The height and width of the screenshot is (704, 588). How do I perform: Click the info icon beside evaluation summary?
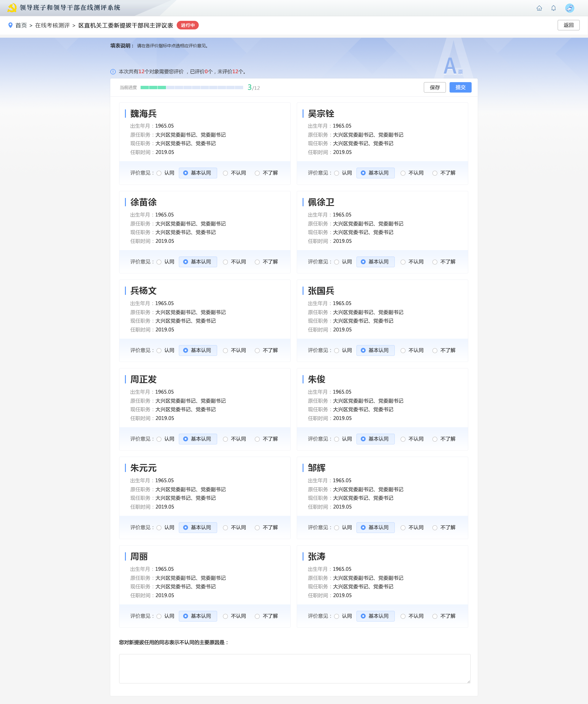pos(113,72)
